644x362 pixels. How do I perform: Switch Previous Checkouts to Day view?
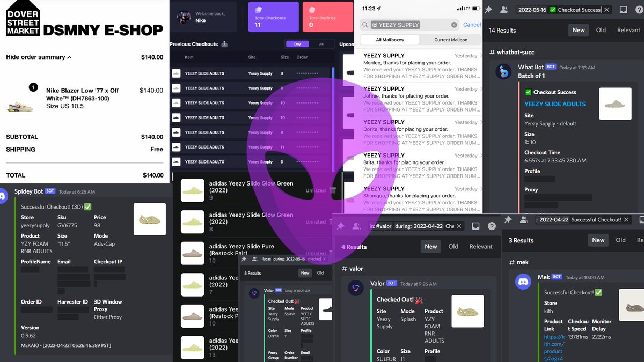click(297, 44)
